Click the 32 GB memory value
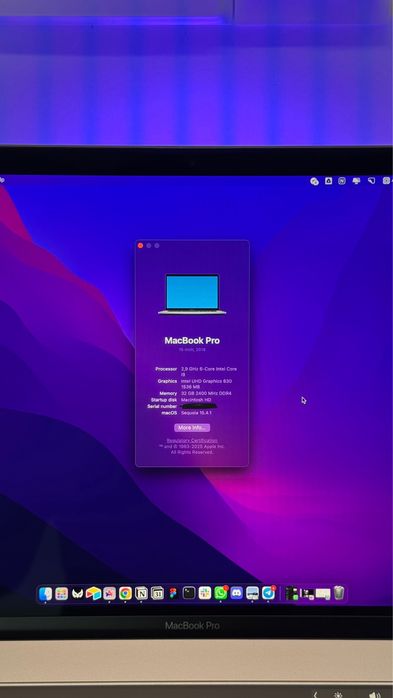393x698 pixels. [x=206, y=394]
